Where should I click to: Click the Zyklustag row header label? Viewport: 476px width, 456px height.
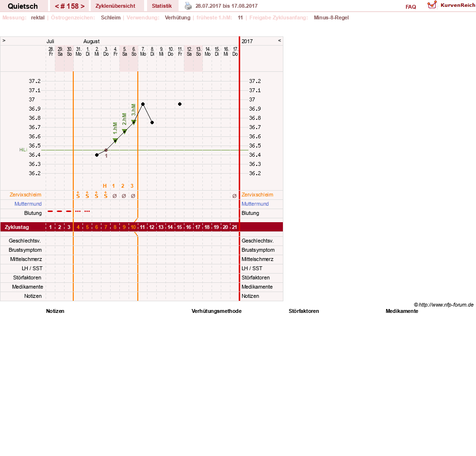(x=16, y=227)
